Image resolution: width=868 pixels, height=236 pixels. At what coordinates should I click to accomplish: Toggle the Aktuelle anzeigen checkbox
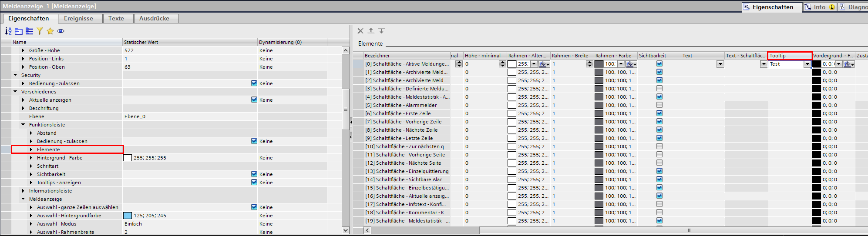point(254,100)
